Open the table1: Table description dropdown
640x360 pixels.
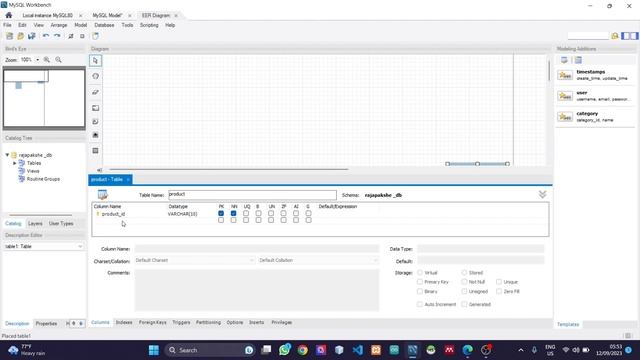[43, 246]
